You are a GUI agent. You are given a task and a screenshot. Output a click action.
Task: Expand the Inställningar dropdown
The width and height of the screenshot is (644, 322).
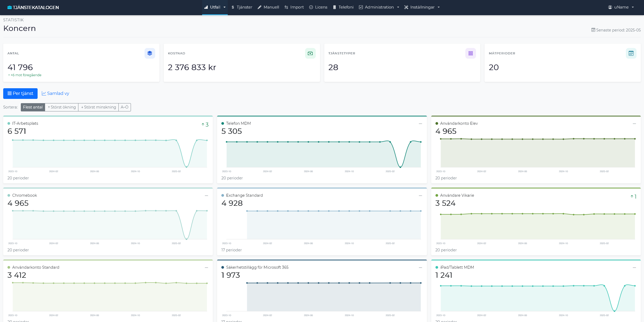422,7
